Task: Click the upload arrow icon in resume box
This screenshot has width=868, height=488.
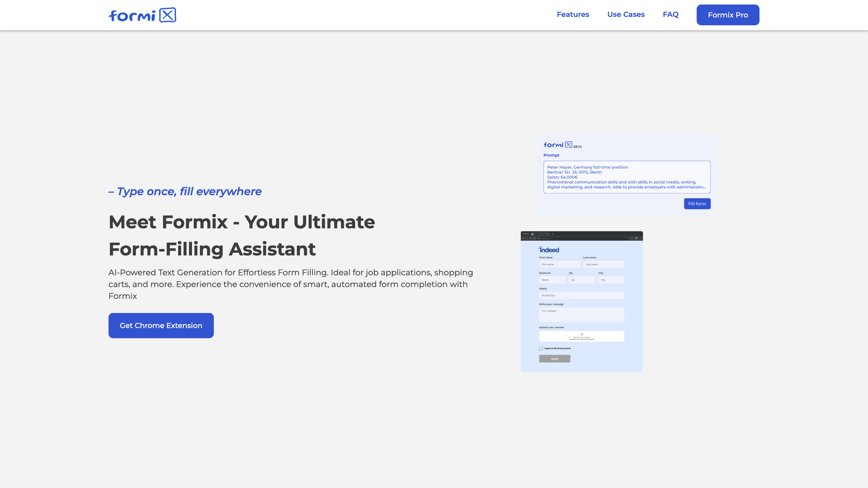Action: point(582,334)
